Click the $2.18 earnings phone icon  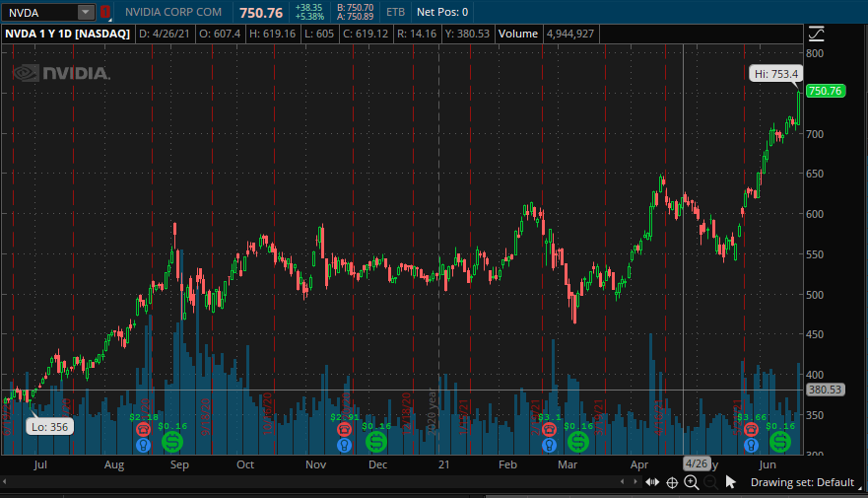click(144, 429)
